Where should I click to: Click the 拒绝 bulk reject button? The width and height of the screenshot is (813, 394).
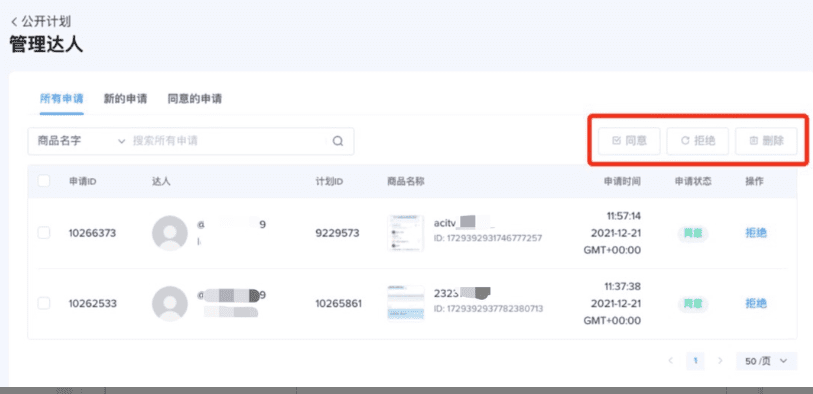[x=697, y=140]
